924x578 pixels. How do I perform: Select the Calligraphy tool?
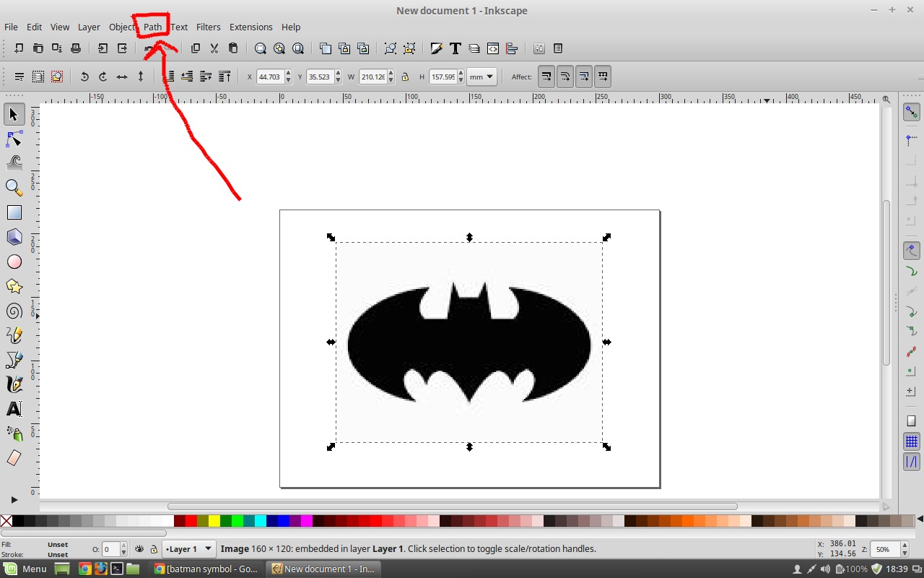pyautogui.click(x=14, y=384)
